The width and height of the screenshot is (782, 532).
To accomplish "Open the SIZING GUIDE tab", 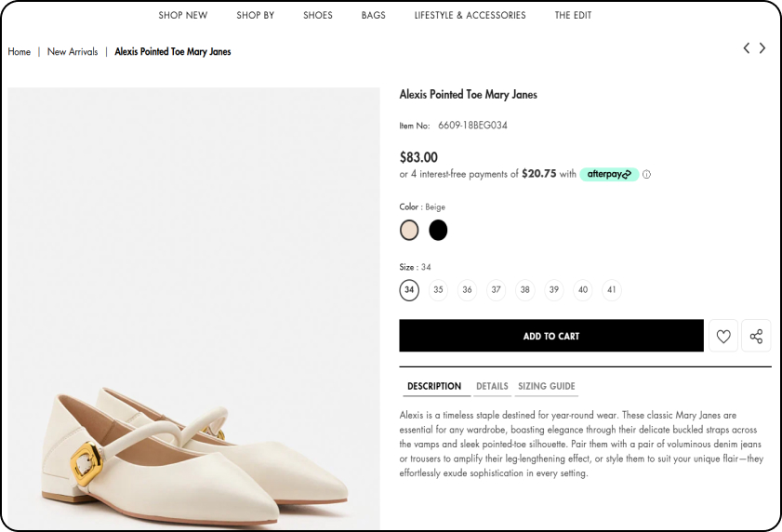I will click(x=546, y=386).
